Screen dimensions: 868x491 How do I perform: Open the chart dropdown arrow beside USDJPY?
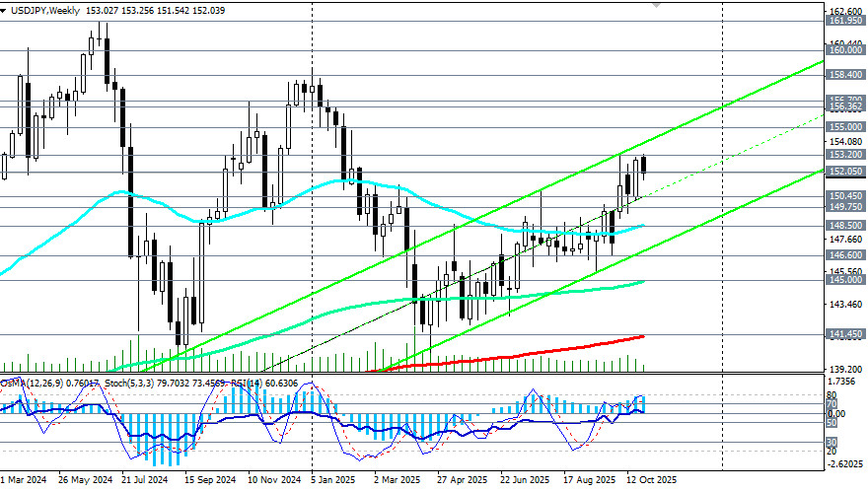3,11
